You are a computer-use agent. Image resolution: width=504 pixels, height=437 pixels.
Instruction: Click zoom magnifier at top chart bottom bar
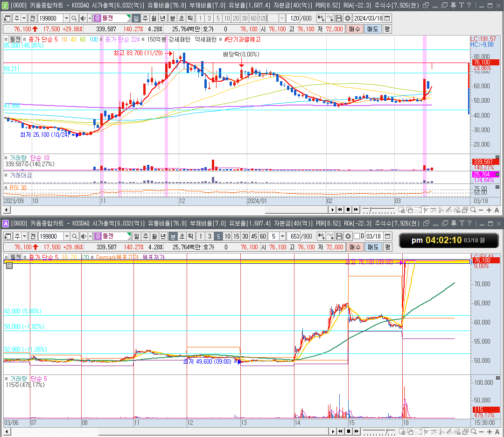click(x=473, y=210)
